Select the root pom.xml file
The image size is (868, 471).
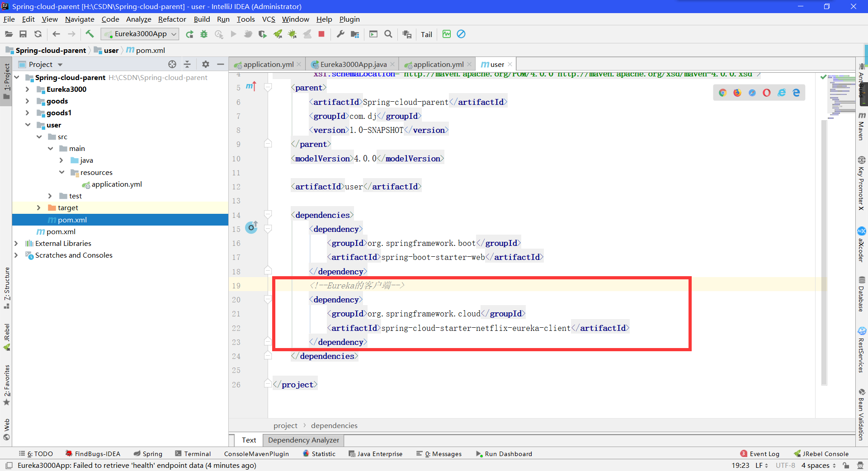(61, 232)
